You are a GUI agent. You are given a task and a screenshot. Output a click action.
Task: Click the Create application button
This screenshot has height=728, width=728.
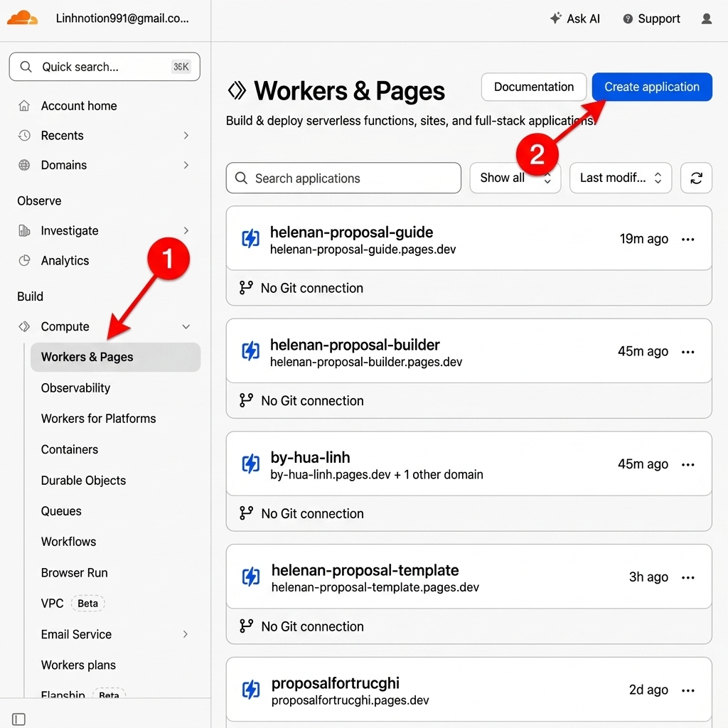click(x=652, y=87)
